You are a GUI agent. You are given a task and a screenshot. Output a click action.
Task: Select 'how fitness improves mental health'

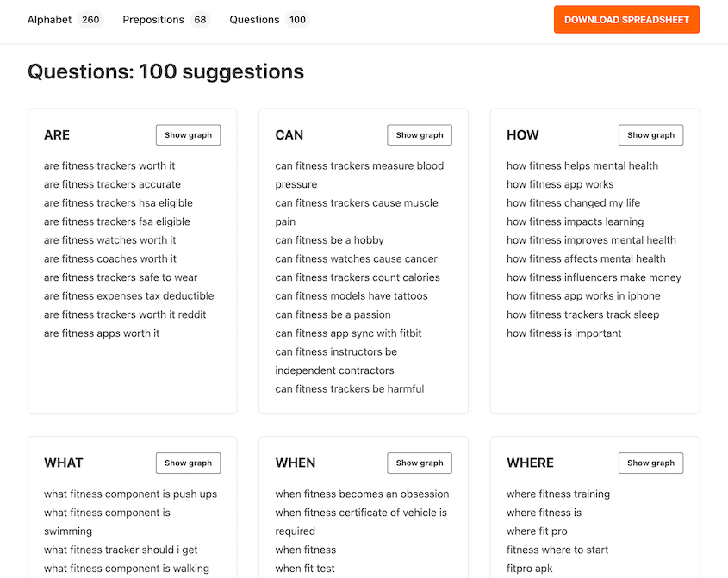coord(592,240)
